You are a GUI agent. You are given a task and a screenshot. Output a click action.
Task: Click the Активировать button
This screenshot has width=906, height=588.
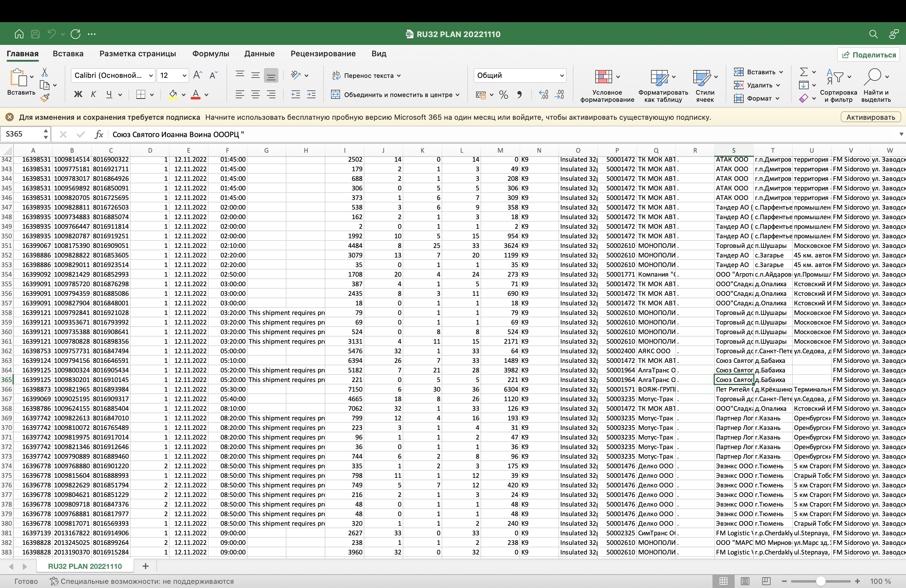coord(871,117)
